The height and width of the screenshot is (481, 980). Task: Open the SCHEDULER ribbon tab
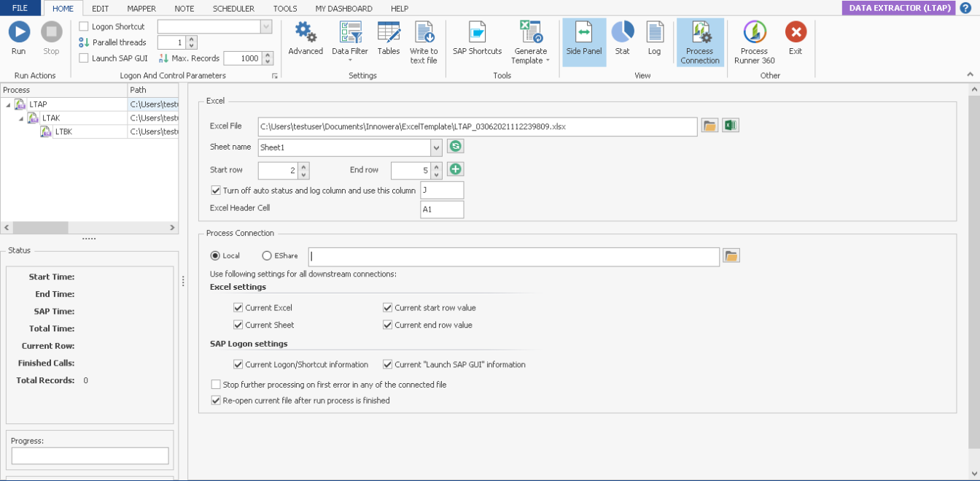233,9
